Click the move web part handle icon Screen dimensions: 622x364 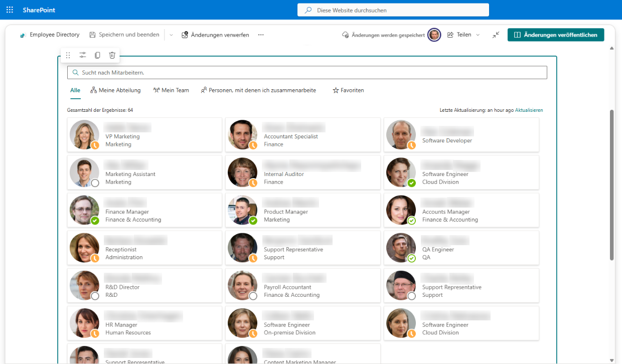pos(68,55)
